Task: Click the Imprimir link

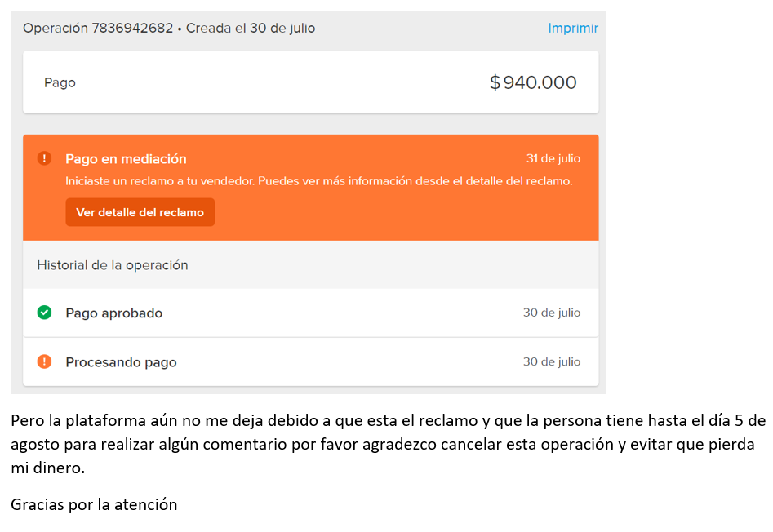Action: (x=573, y=28)
